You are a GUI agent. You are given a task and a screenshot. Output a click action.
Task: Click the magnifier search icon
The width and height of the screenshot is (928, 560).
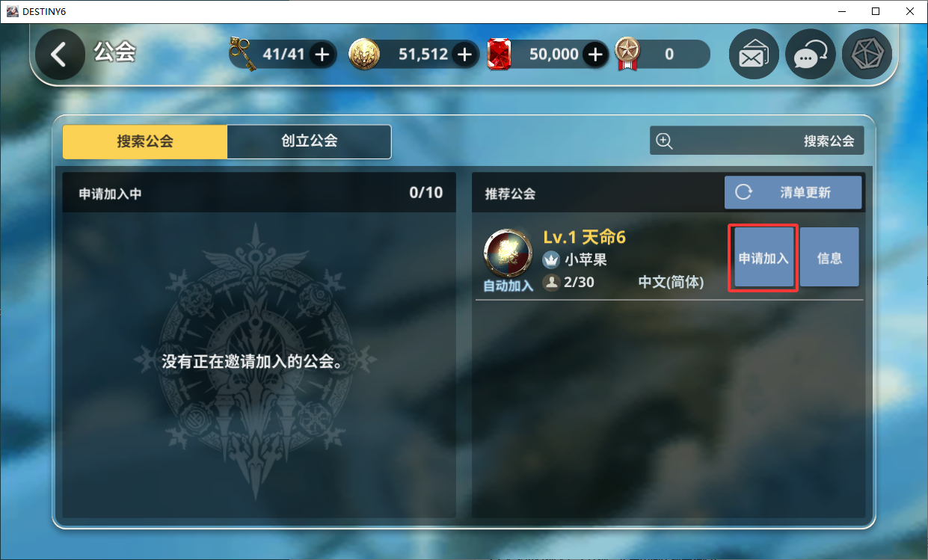[664, 141]
